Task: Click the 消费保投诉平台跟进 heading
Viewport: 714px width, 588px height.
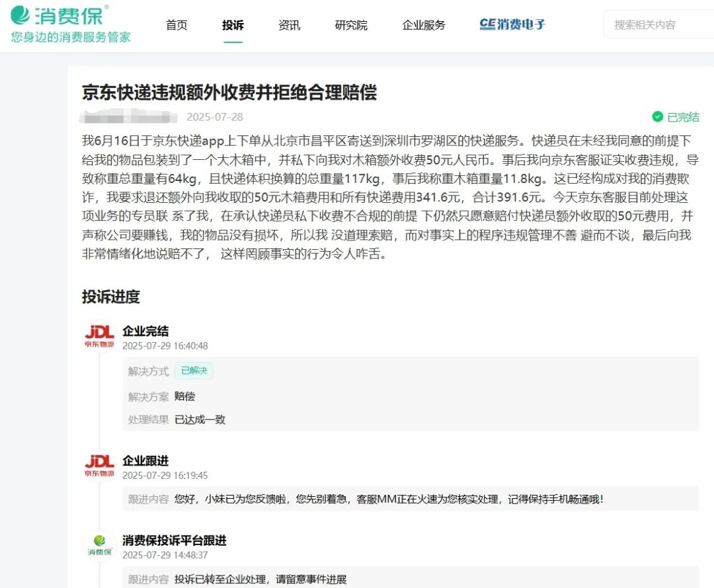Action: 175,540
